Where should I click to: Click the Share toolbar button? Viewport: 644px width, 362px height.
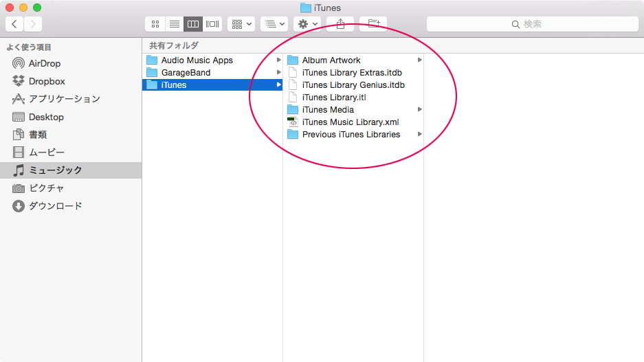[340, 24]
